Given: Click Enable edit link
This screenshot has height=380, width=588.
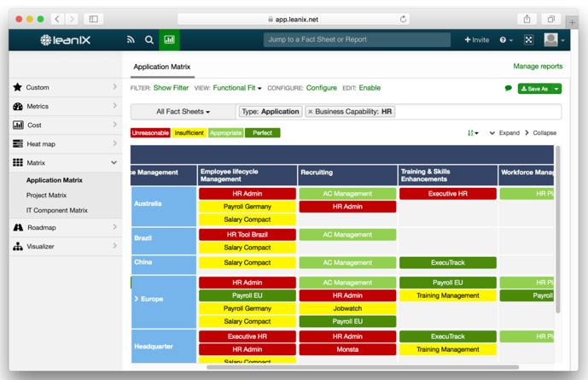Looking at the screenshot, I should (370, 88).
